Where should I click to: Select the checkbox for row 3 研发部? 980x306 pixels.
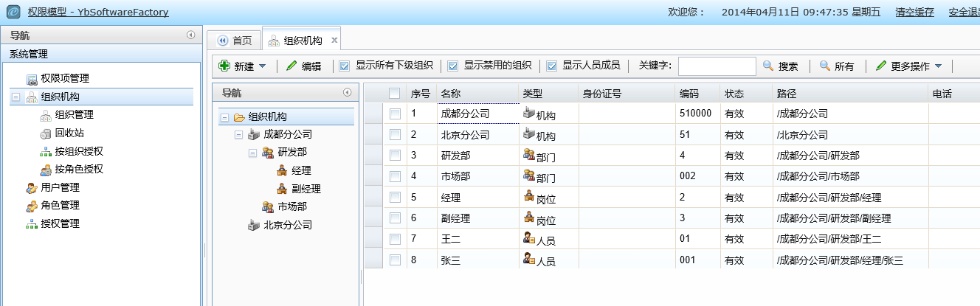[395, 156]
